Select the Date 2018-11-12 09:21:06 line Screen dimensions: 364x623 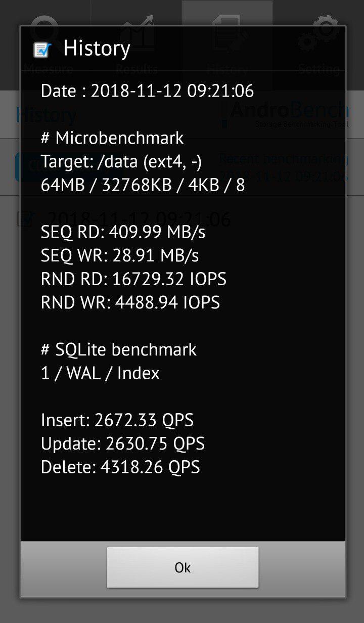(147, 91)
